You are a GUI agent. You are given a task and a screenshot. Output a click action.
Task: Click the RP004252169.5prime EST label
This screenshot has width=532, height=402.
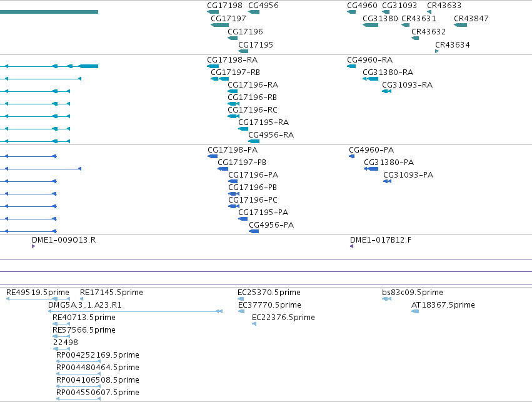coord(98,355)
